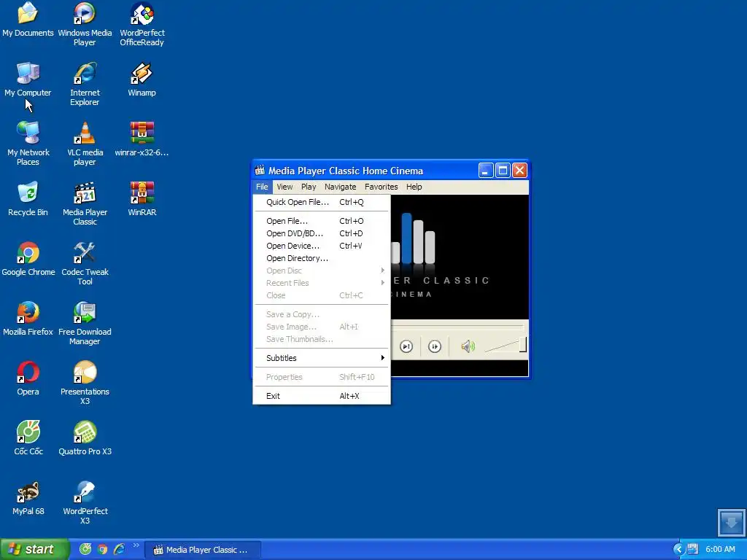This screenshot has height=560, width=747.
Task: Open WordPerfect OfficeReady desktop icon
Action: tap(142, 24)
